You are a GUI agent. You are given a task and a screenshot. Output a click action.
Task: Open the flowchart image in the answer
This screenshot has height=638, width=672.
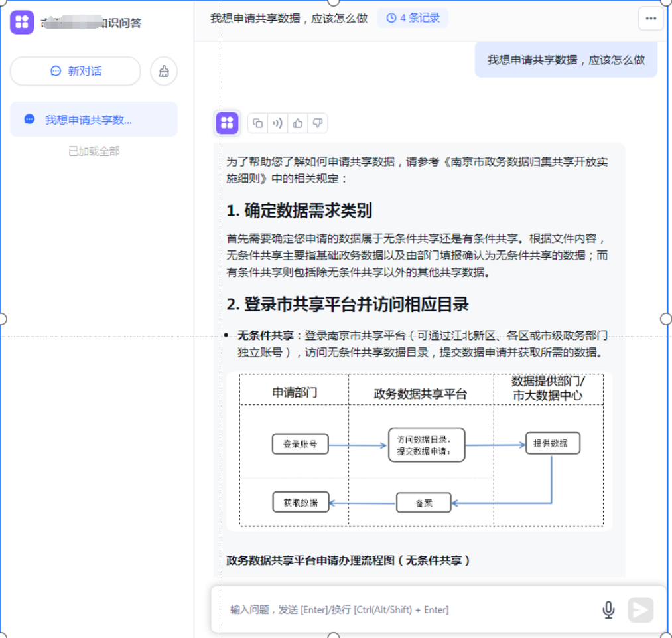point(421,451)
